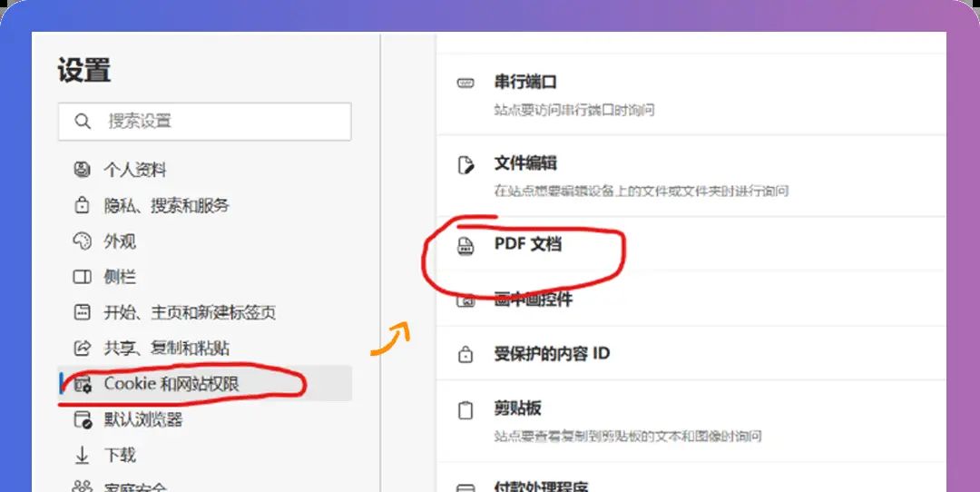
Task: Click the PDF file icon beside PDF 文档
Action: (465, 246)
